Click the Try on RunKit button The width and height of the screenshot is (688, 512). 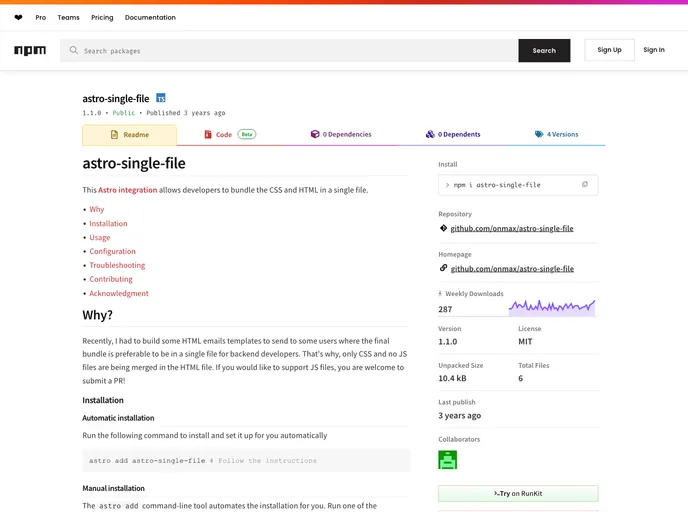(x=518, y=493)
